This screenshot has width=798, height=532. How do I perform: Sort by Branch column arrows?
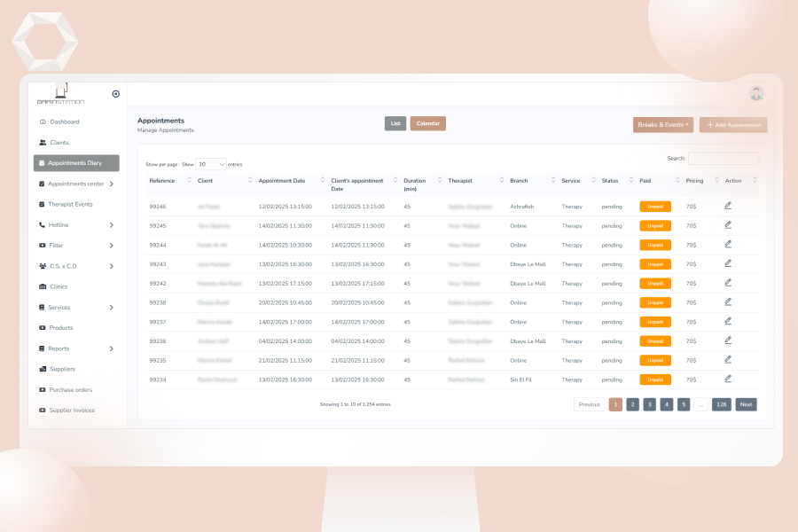[553, 180]
